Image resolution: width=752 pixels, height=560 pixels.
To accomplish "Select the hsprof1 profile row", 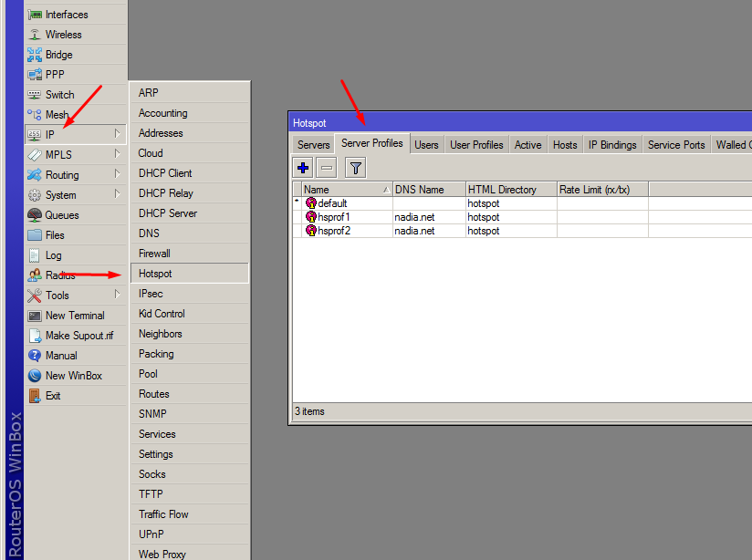I will (x=336, y=217).
